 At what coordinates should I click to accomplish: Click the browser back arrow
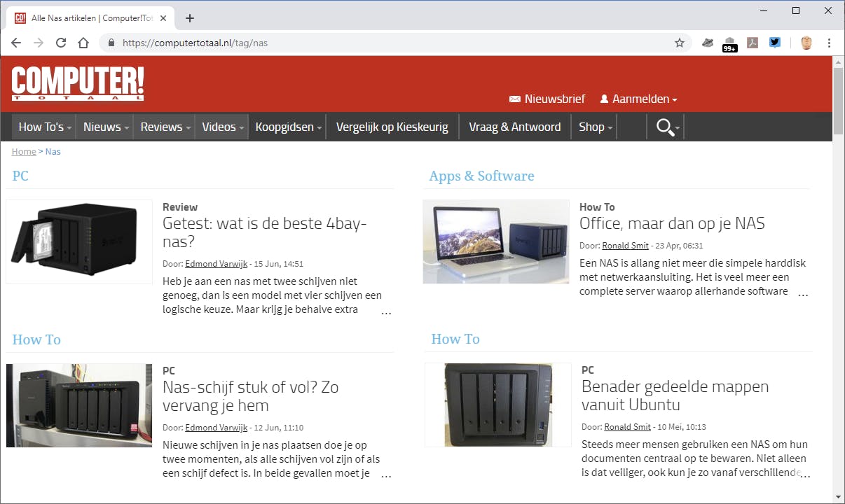[16, 43]
